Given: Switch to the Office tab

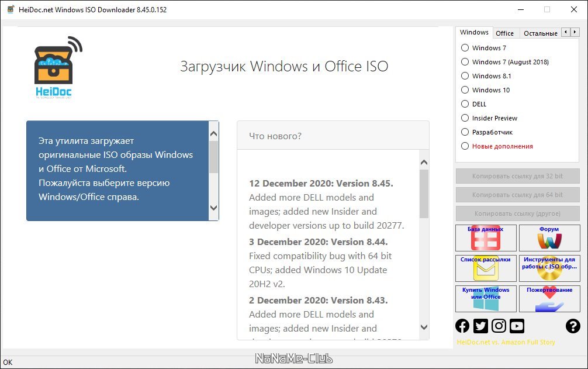Looking at the screenshot, I should (x=505, y=33).
